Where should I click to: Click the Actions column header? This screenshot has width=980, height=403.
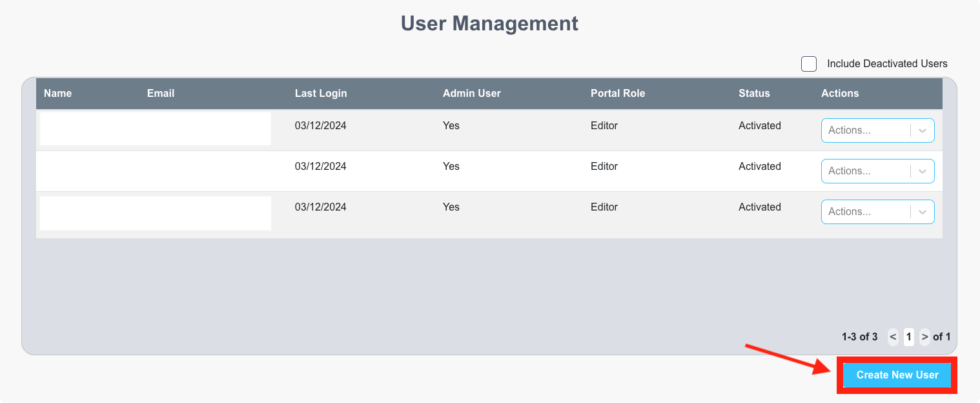(840, 93)
